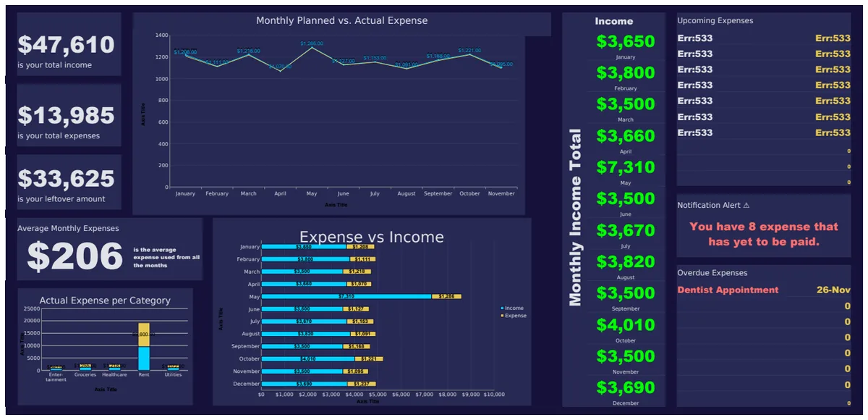The image size is (868, 420).
Task: Select the $1,266.00 May data label on line chart
Action: click(312, 43)
